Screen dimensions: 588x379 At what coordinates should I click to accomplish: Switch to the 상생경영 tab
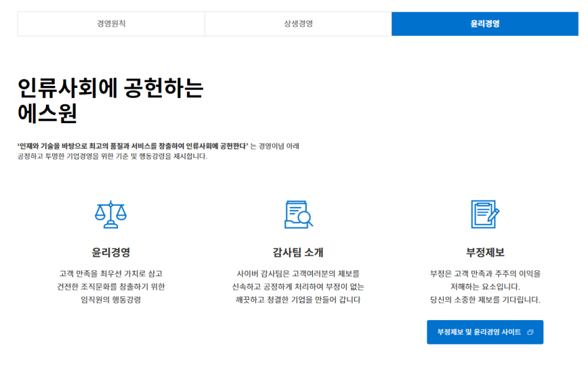pyautogui.click(x=298, y=24)
